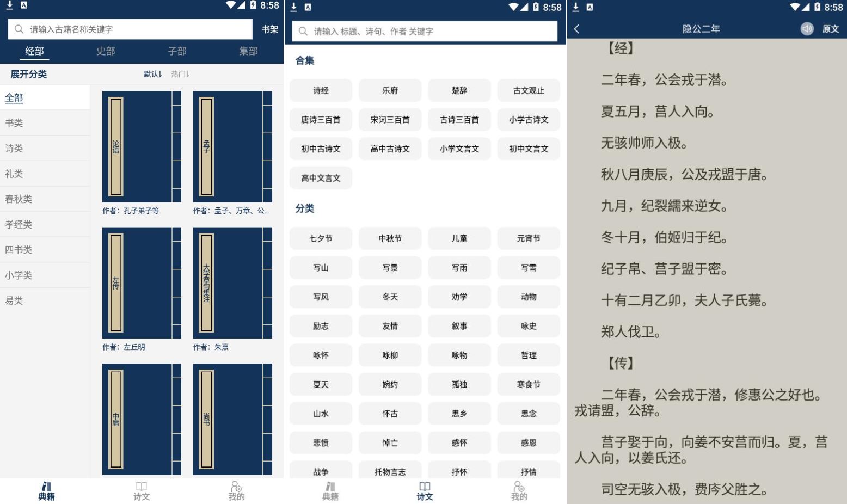
Task: Tap the speaker read-aloud icon
Action: pos(807,29)
